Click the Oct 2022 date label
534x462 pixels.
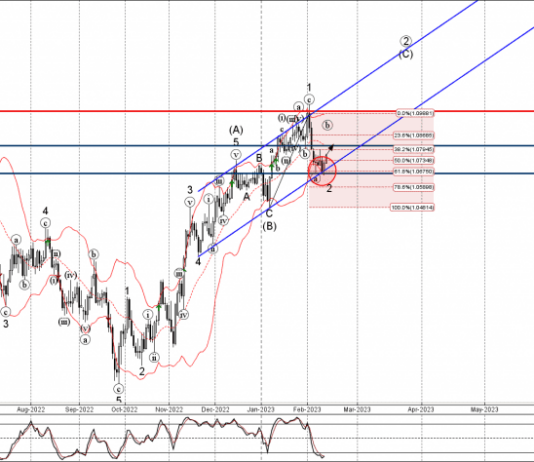coord(124,410)
